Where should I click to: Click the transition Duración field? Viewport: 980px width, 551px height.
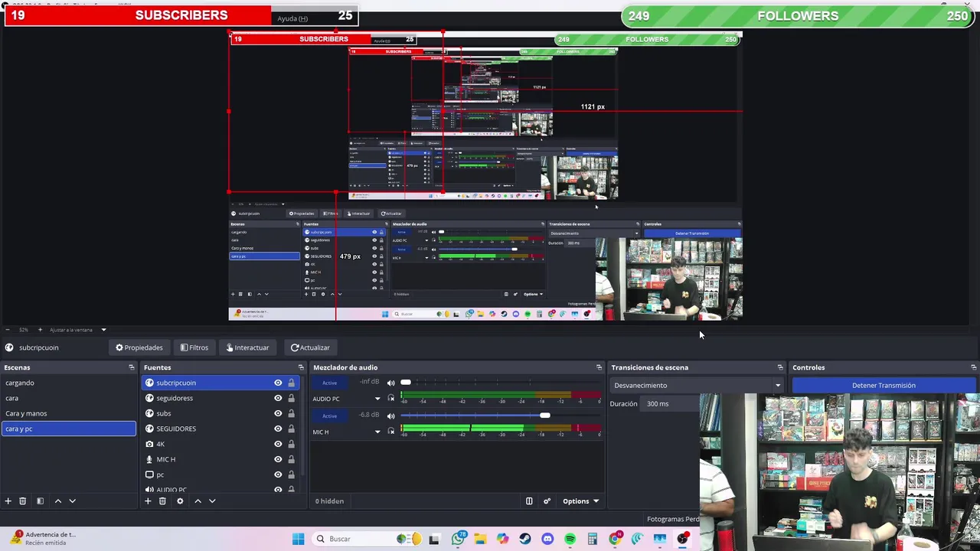pyautogui.click(x=671, y=404)
